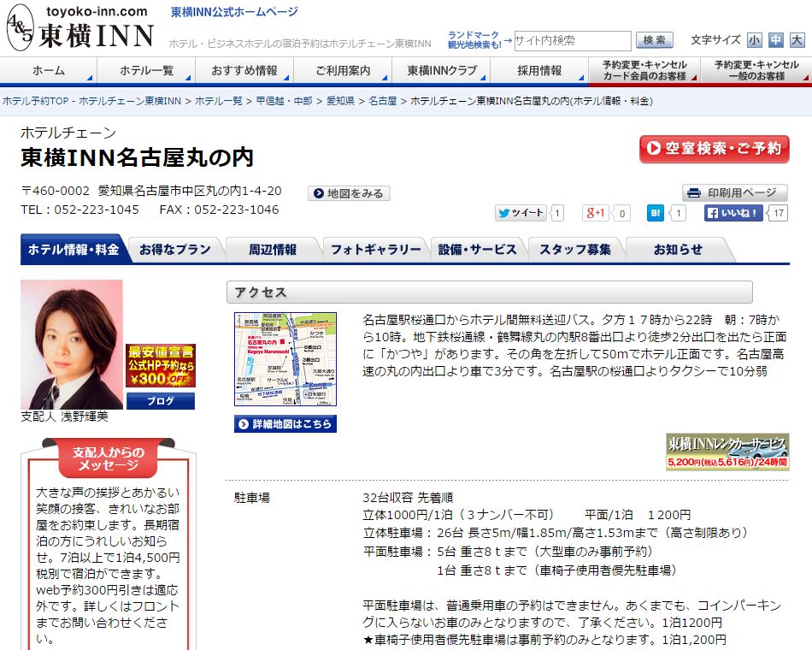The height and width of the screenshot is (650, 812).
Task: Set font size to 大
Action: [797, 40]
